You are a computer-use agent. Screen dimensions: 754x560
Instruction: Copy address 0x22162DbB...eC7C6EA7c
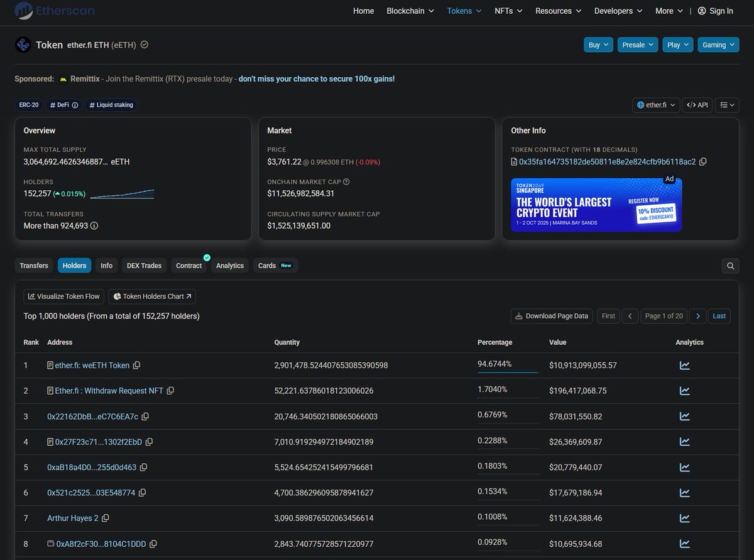click(x=145, y=416)
